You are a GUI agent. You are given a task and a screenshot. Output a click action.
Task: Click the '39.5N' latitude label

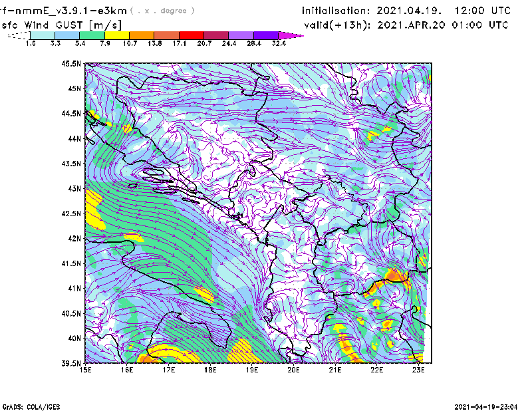(71, 364)
